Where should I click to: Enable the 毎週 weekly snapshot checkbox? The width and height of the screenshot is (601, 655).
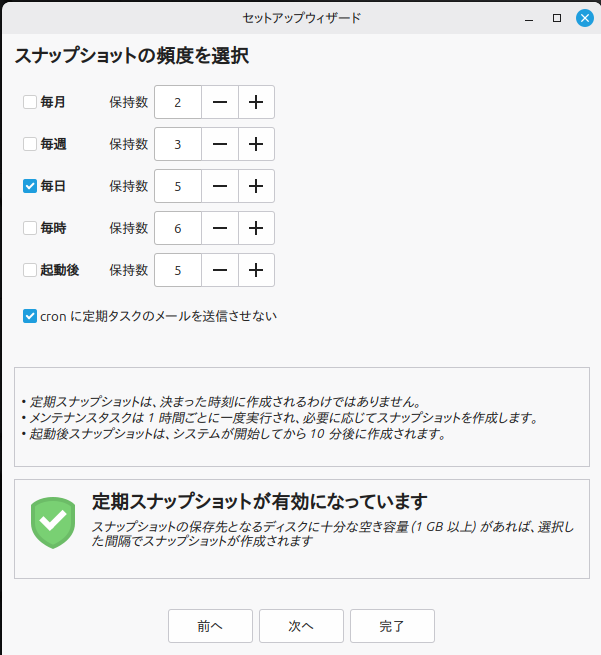coord(30,144)
